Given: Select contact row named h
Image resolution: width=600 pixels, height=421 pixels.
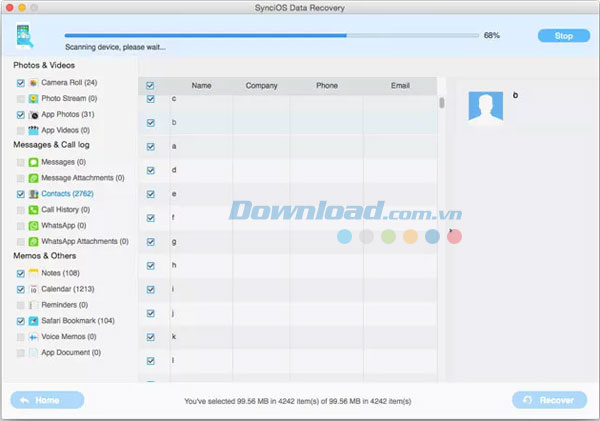Looking at the screenshot, I should pos(288,266).
